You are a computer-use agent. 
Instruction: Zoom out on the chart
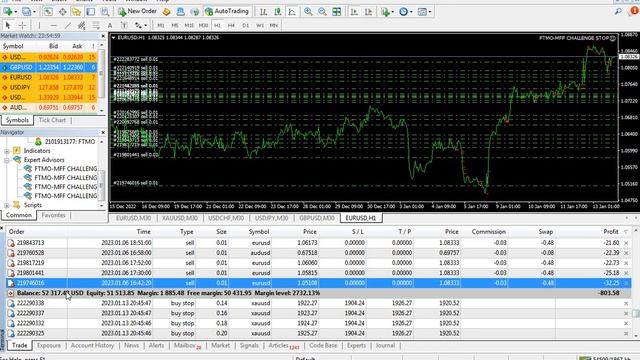(322, 12)
